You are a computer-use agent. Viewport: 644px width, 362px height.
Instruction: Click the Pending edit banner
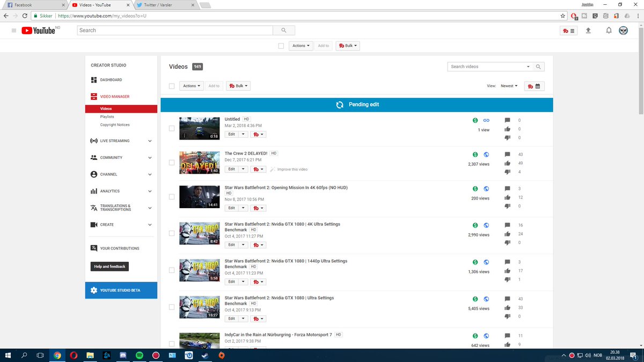(357, 105)
